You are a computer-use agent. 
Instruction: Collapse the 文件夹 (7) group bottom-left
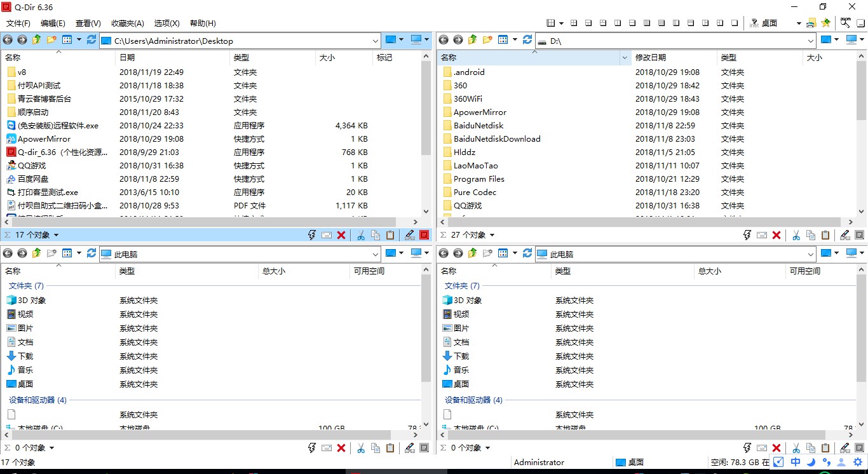tap(26, 286)
